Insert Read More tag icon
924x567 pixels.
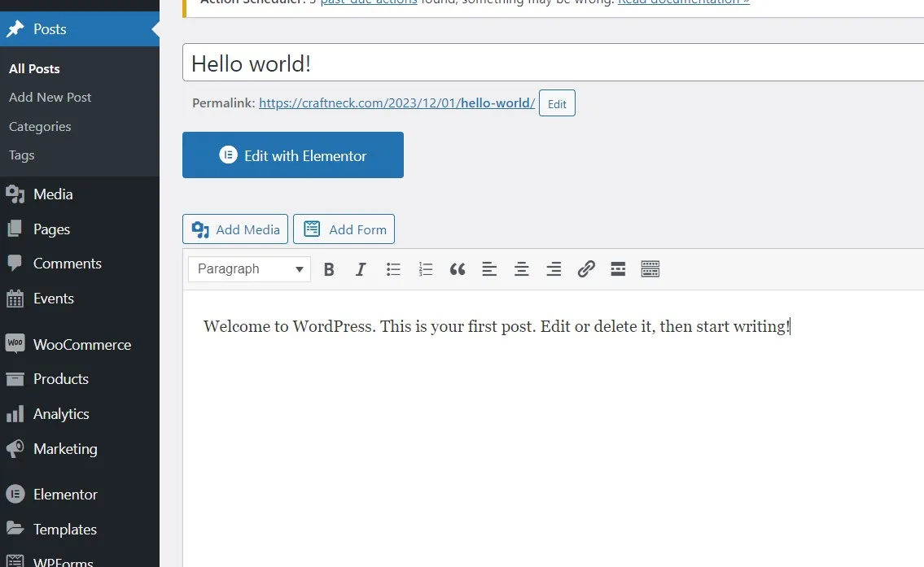click(618, 269)
